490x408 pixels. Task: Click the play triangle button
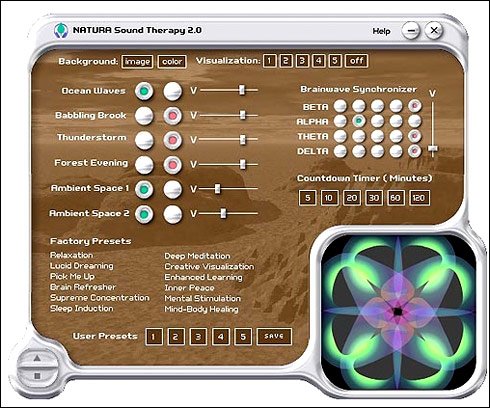pos(37,359)
